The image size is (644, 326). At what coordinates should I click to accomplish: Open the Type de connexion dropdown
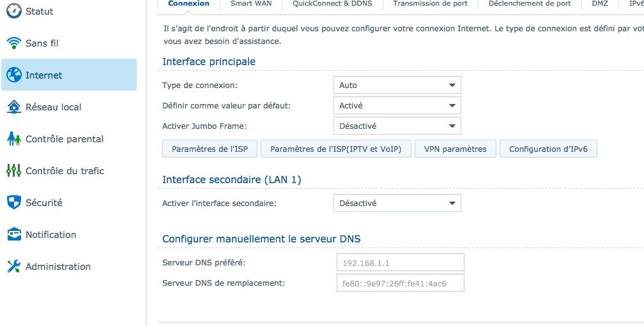pos(397,85)
